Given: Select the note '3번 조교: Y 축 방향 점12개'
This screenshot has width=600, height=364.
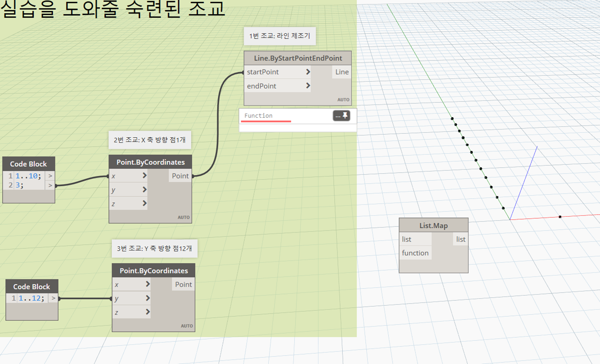Looking at the screenshot, I should (x=155, y=248).
